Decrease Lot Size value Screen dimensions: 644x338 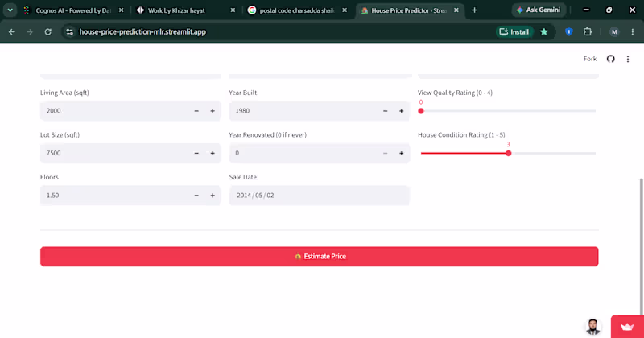[196, 153]
